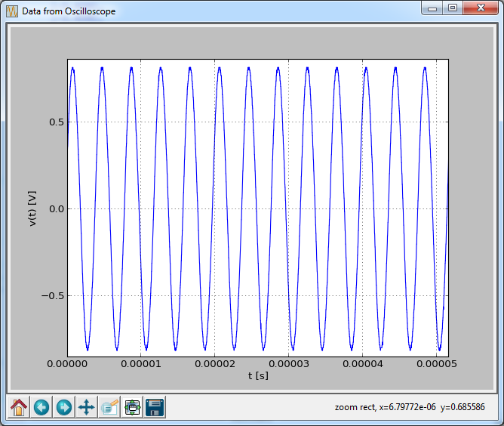Click the y-axis tick label 0.5

[x=57, y=122]
